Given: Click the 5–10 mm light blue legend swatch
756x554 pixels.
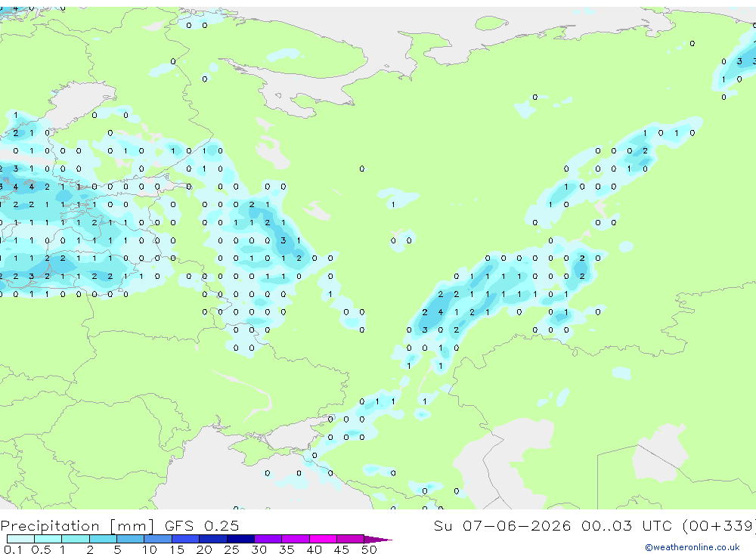Looking at the screenshot, I should click(x=131, y=539).
